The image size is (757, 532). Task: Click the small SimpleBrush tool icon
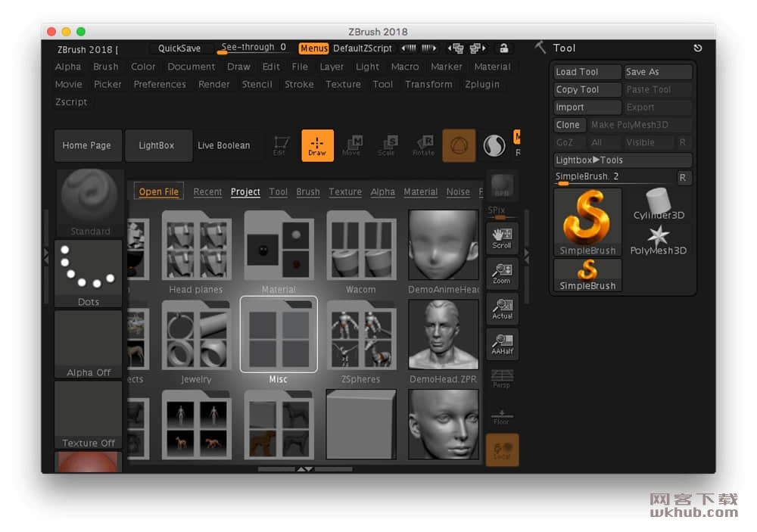tap(587, 275)
